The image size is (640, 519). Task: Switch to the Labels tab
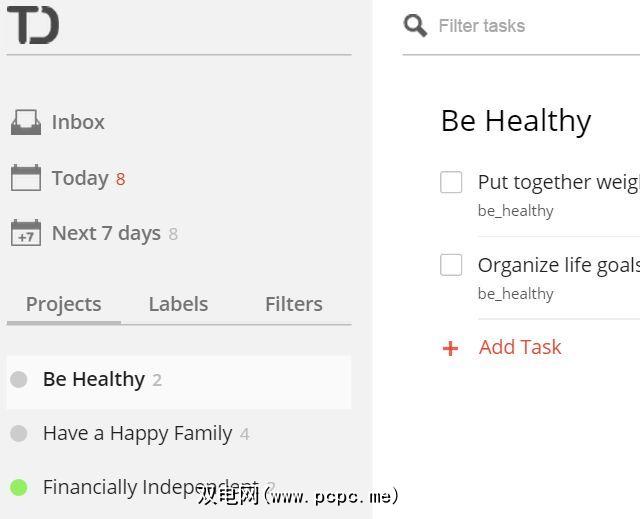tap(178, 304)
